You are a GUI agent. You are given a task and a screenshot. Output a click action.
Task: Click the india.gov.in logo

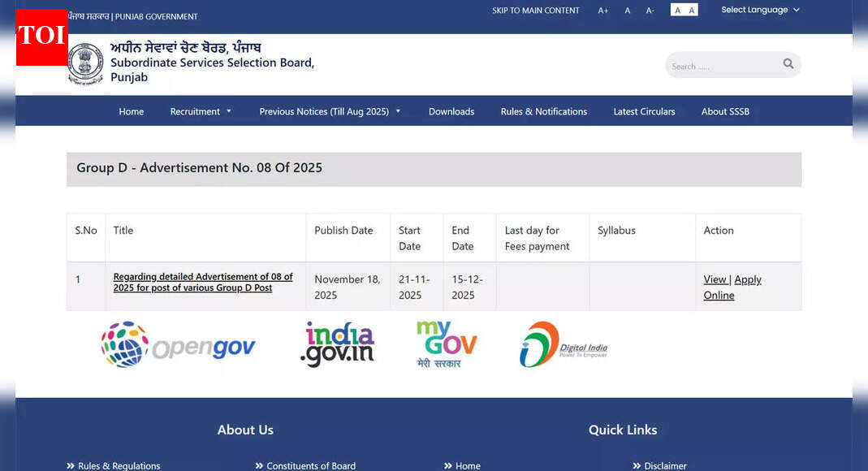[338, 343]
